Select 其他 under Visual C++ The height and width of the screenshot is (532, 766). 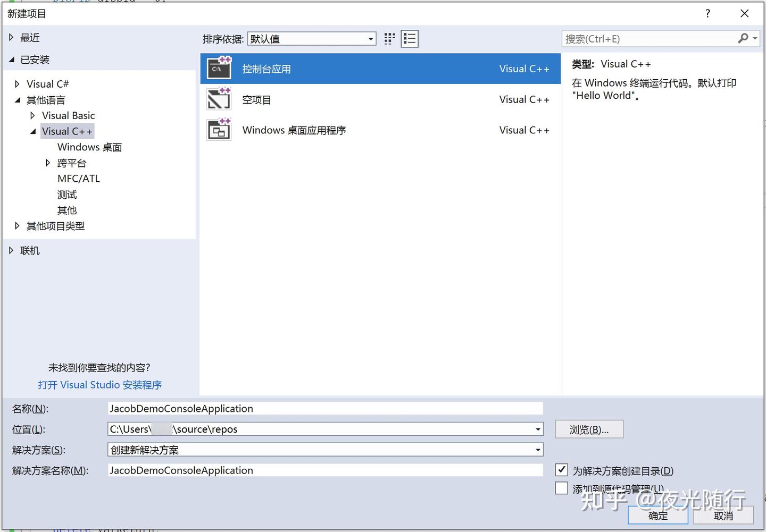click(67, 210)
